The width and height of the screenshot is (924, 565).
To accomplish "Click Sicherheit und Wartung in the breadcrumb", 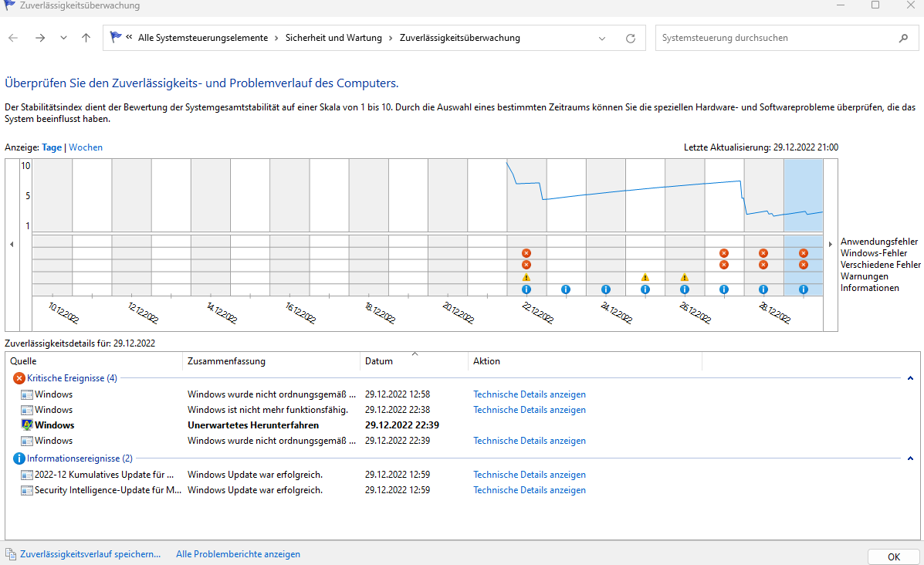I will click(x=333, y=38).
